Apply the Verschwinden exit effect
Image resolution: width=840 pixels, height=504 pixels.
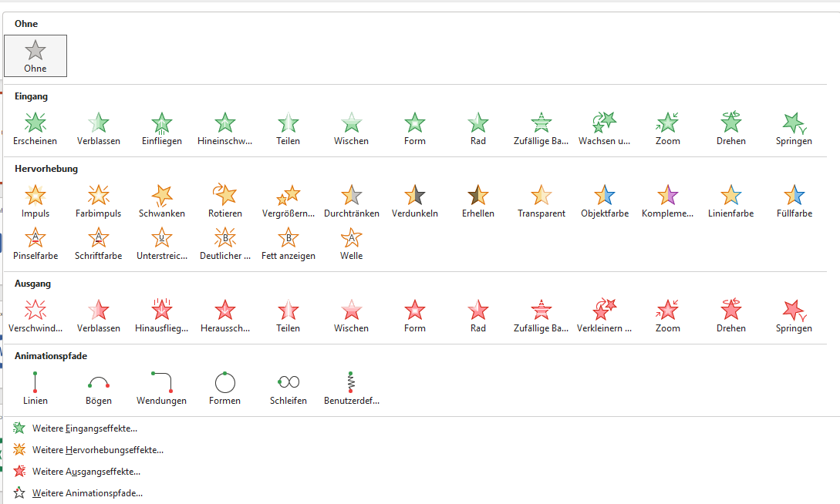click(35, 315)
